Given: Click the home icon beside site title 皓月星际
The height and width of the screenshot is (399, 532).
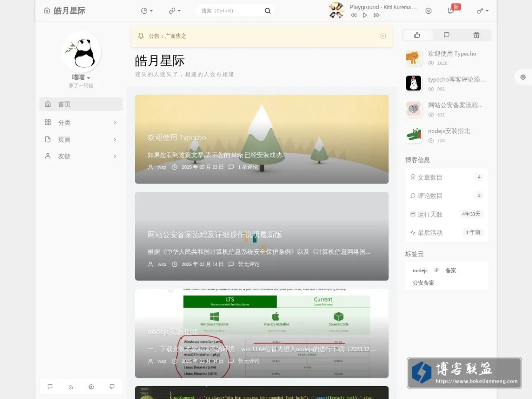Looking at the screenshot, I should (x=47, y=11).
